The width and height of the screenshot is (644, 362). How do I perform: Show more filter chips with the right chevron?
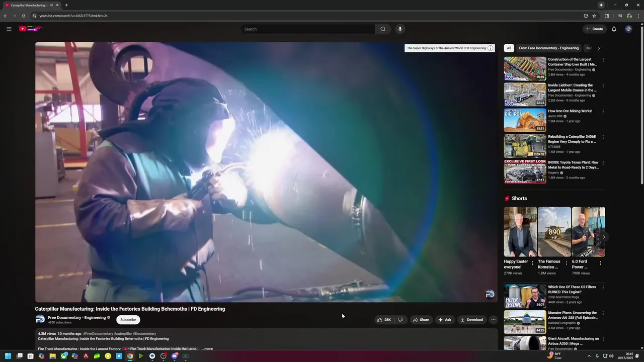pos(599,48)
